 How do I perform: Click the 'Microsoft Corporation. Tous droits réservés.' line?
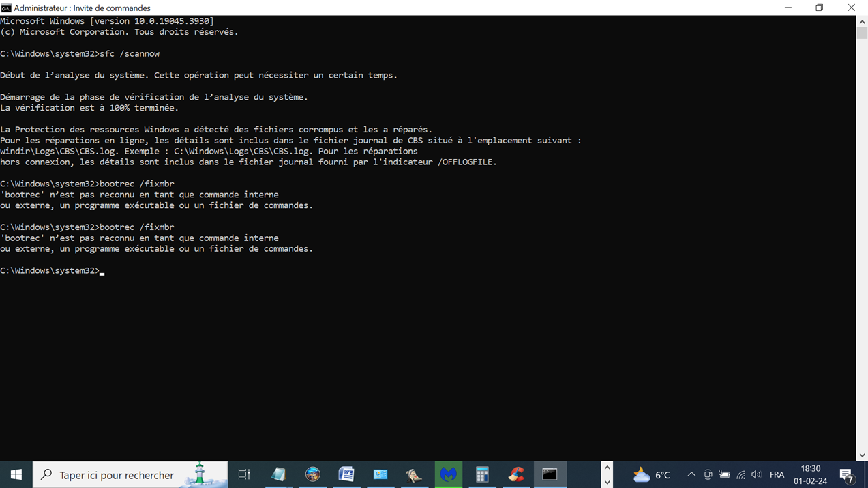[119, 32]
